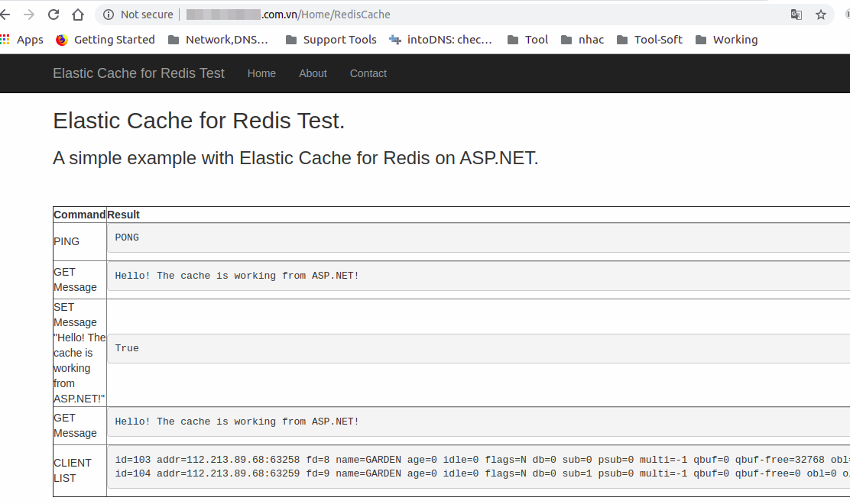Open the Tool-Soft bookmark folder
Viewport: 850px width, 504px height.
(x=650, y=40)
